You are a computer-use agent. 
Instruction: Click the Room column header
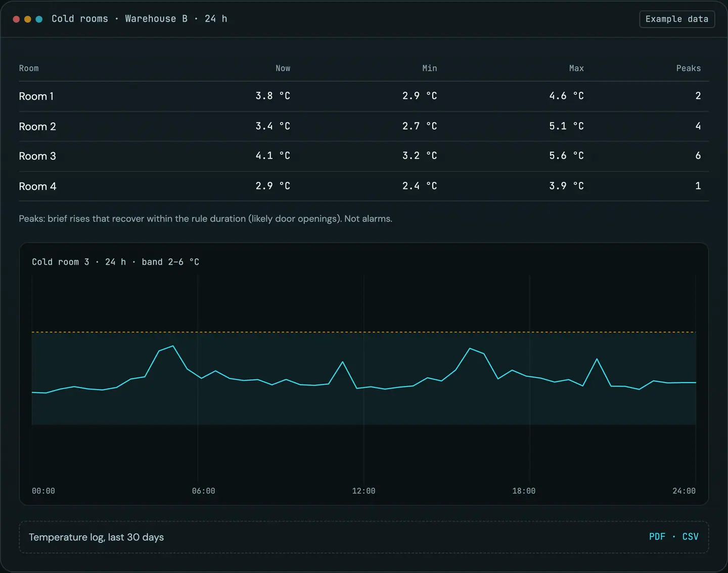coord(29,68)
